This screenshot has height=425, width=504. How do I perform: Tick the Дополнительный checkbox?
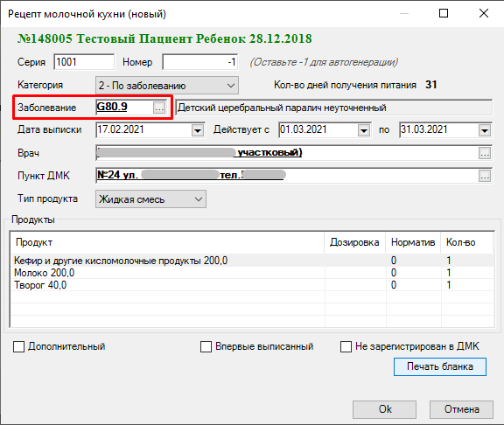[18, 347]
